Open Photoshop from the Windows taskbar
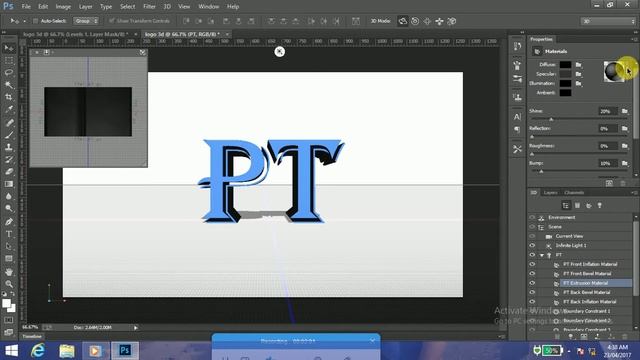Viewport: 640px width, 360px height. 125,351
